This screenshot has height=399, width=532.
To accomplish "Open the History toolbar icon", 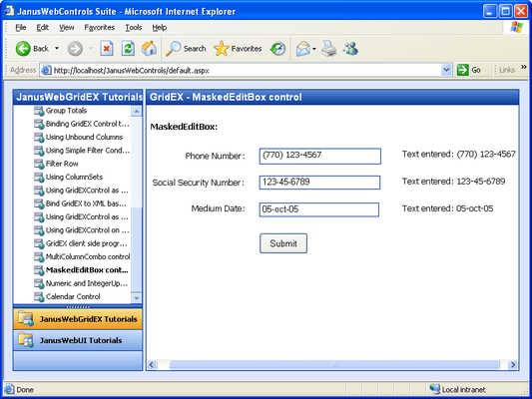I will 277,49.
